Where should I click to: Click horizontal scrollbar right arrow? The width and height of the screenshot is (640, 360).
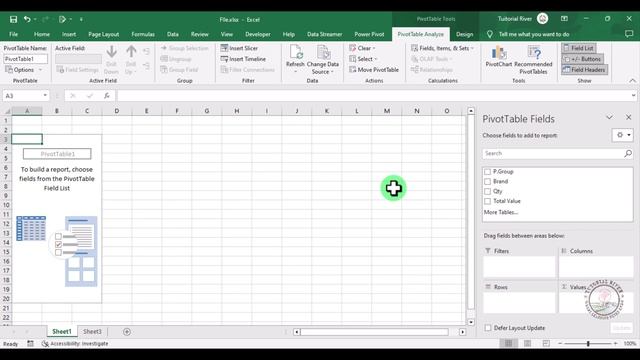(462, 332)
